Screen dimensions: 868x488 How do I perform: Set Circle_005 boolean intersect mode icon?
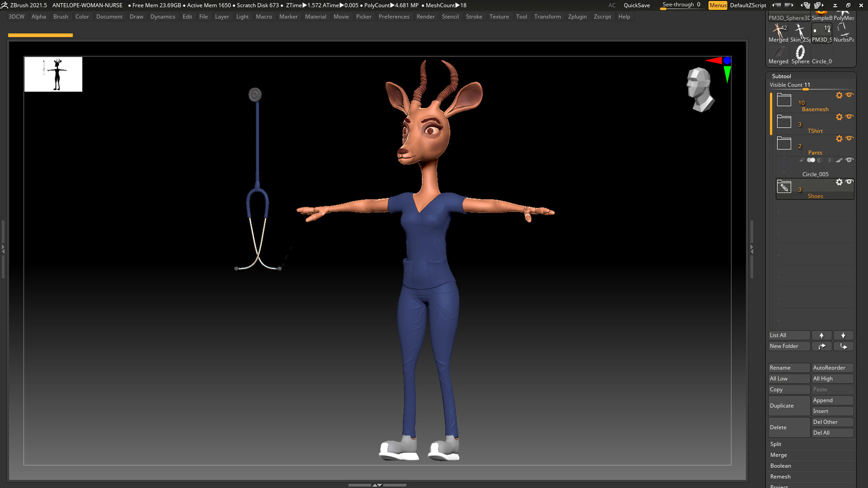829,160
